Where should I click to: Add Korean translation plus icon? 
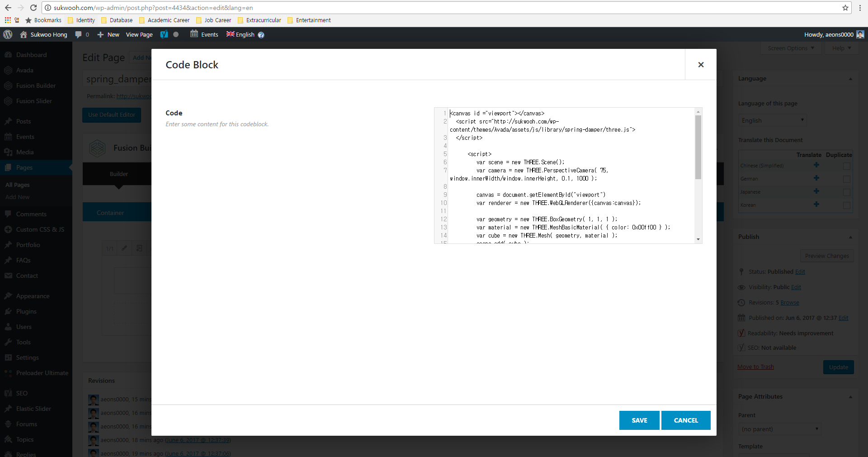[816, 205]
